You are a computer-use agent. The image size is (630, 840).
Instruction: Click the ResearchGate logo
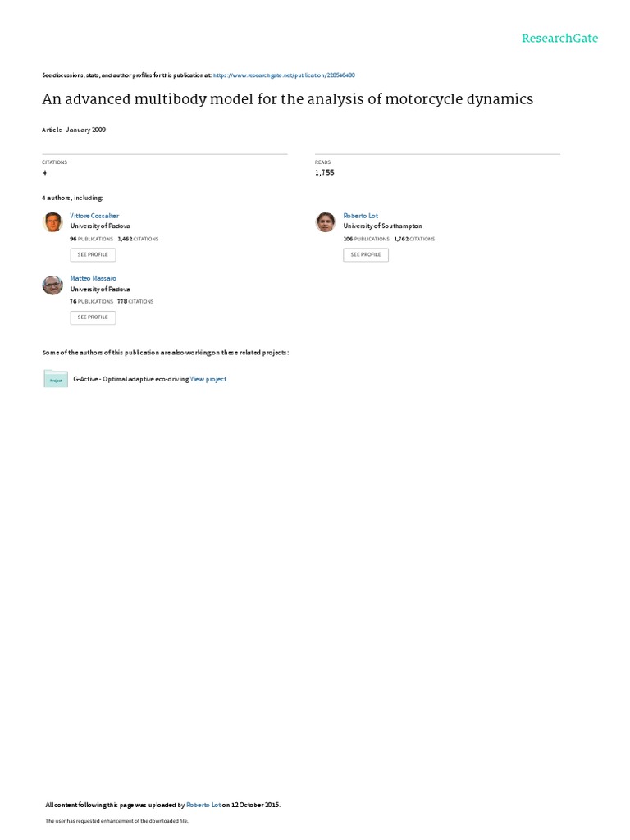[559, 38]
